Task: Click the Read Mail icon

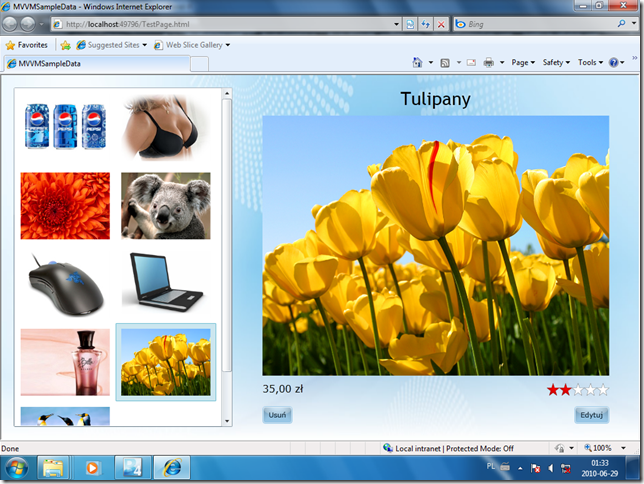Action: coord(471,62)
